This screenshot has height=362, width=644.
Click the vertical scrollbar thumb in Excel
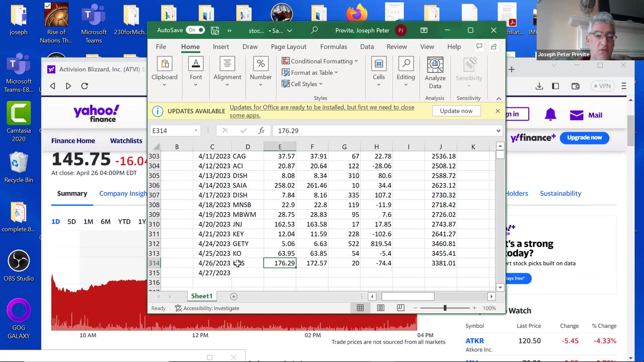500,154
